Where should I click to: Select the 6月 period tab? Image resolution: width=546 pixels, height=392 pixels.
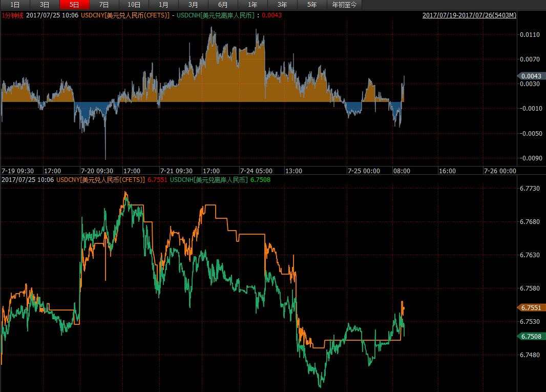click(223, 5)
